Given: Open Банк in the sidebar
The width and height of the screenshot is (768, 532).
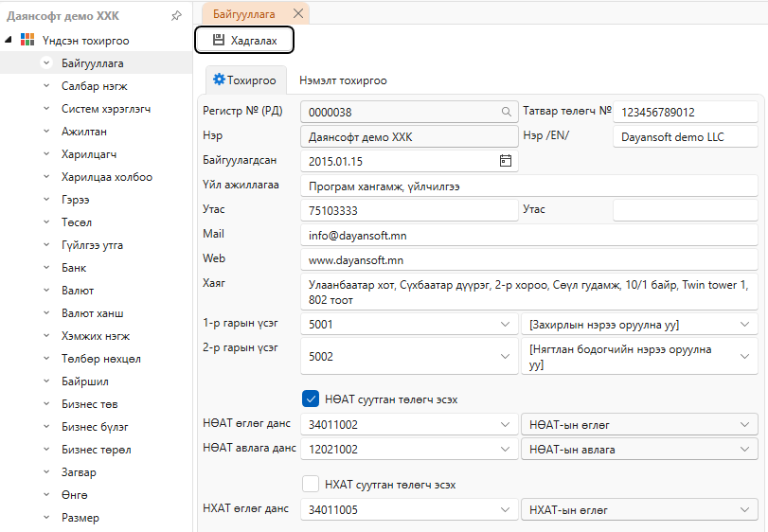Looking at the screenshot, I should pos(74,268).
